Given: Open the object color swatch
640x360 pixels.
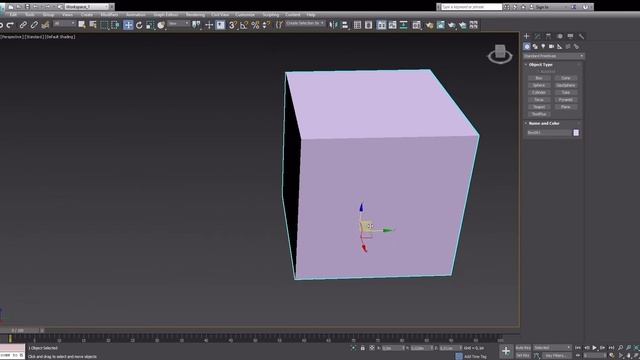Looking at the screenshot, I should (576, 133).
